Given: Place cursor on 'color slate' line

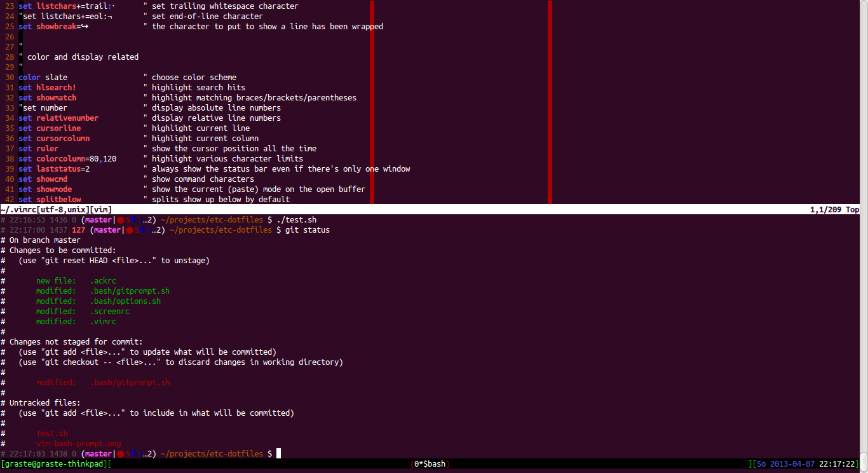Looking at the screenshot, I should pyautogui.click(x=43, y=77).
